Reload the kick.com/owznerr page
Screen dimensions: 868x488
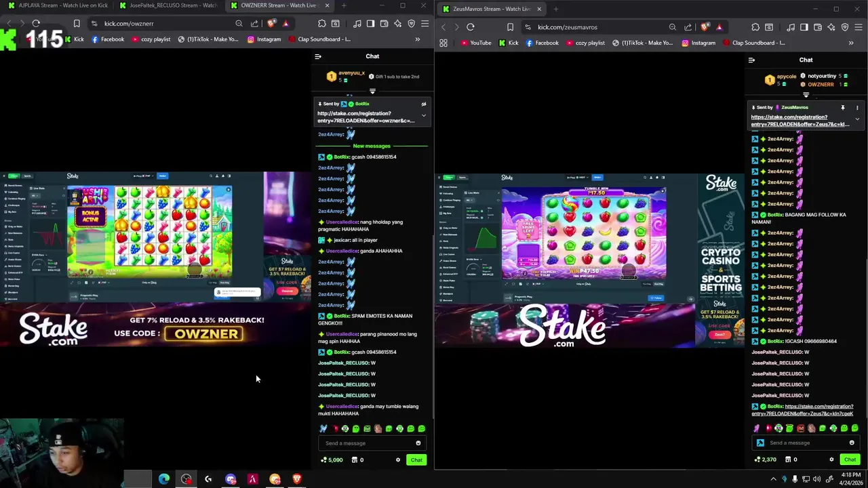tap(36, 23)
